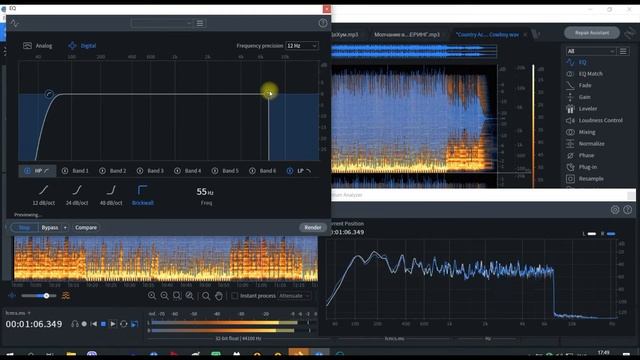This screenshot has width=640, height=360.
Task: Open EQ Match module in list
Action: point(590,74)
